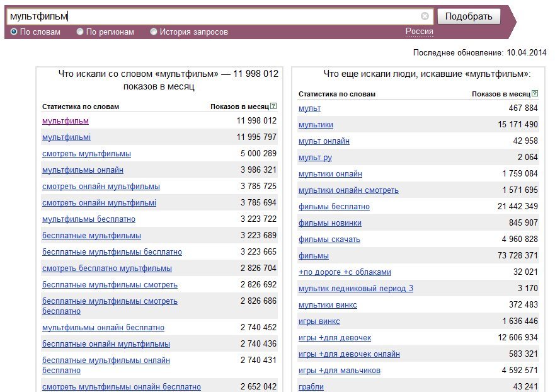Open the 'фильмы новинки' link
Viewport: 555px width, 392px height.
[330, 223]
